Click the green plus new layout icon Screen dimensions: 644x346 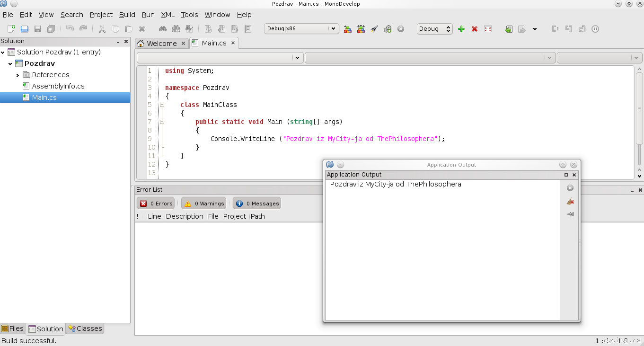pyautogui.click(x=461, y=29)
